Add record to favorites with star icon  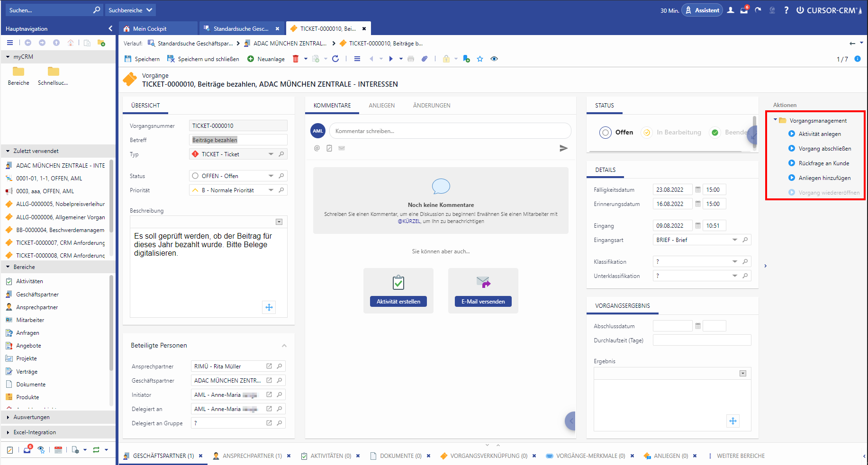[x=480, y=59]
